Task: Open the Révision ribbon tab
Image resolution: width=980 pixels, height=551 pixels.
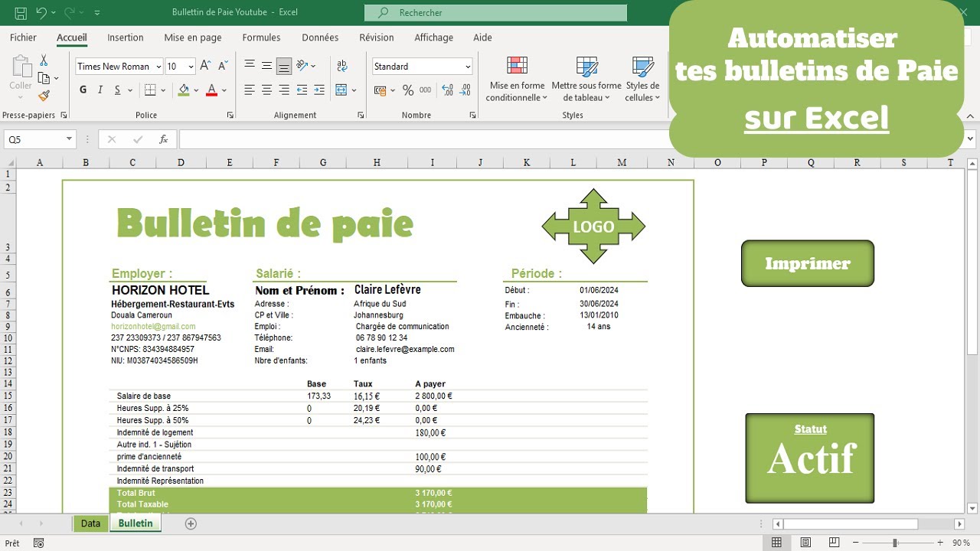Action: [x=377, y=37]
